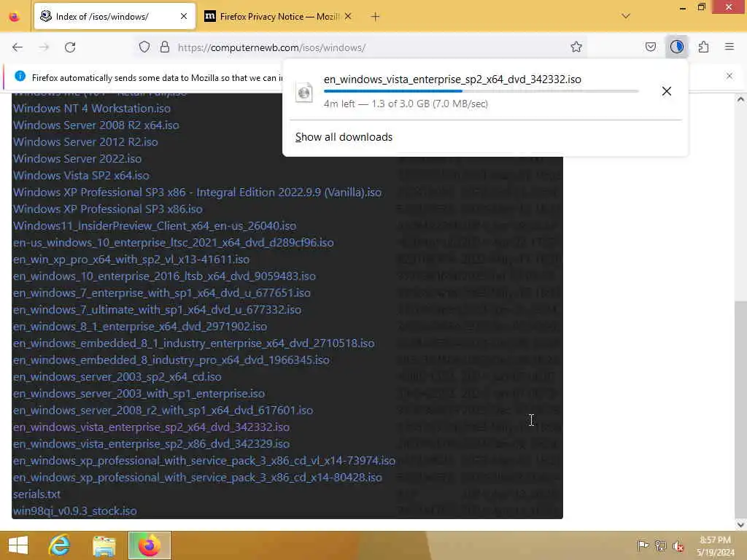Open Windows Server 2008 R2 x64.iso link
Viewport: 747px width, 560px height.
pyautogui.click(x=96, y=125)
